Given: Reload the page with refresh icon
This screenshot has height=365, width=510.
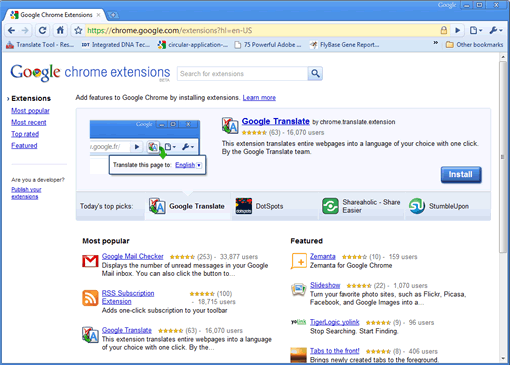Looking at the screenshot, I should [42, 31].
